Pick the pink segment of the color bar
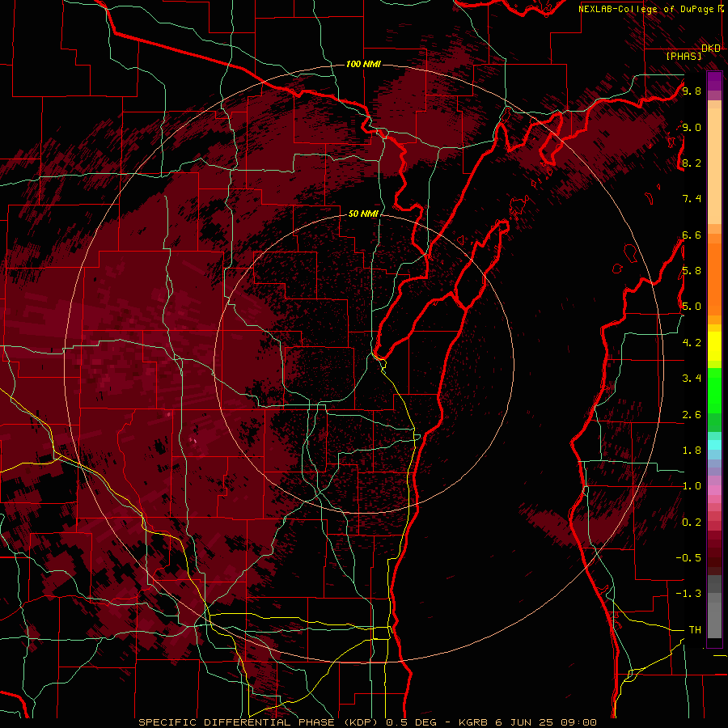This screenshot has width=728, height=728. click(x=714, y=490)
